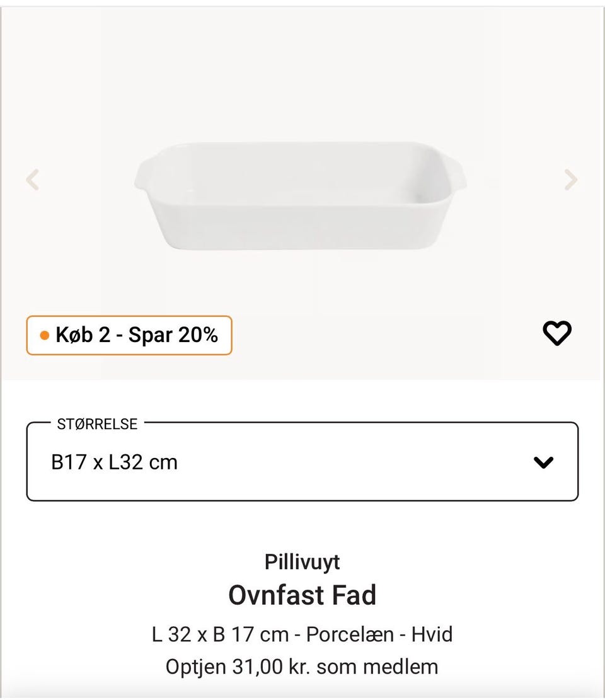Select the "B17 x L32 cm" size value
The image size is (605, 700).
(114, 462)
